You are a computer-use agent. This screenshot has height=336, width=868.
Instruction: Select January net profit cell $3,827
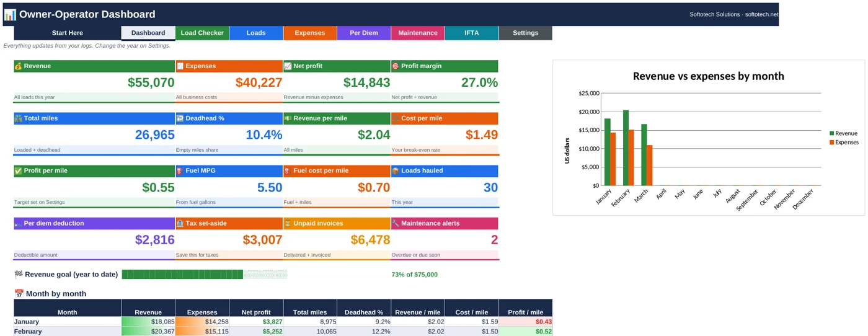click(256, 322)
